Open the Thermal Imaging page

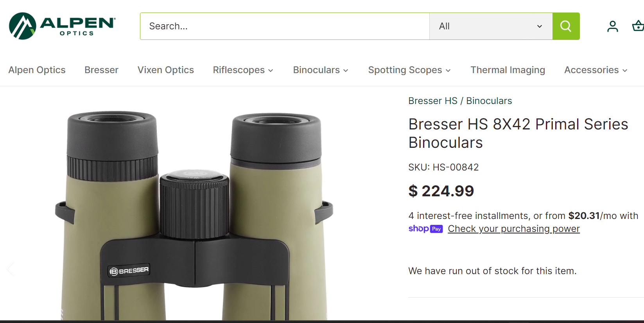pyautogui.click(x=508, y=70)
